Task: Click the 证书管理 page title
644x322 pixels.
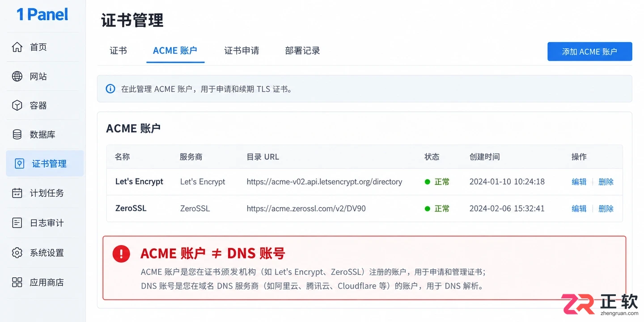Action: point(132,21)
